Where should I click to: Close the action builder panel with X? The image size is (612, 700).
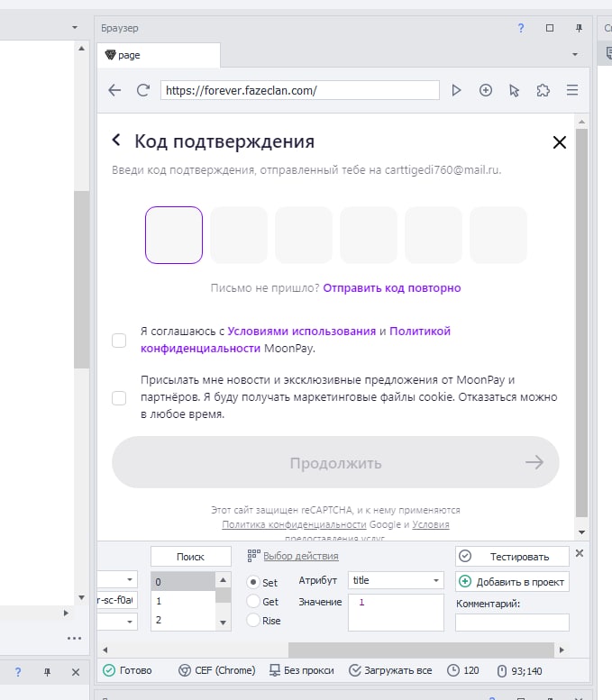click(x=580, y=553)
